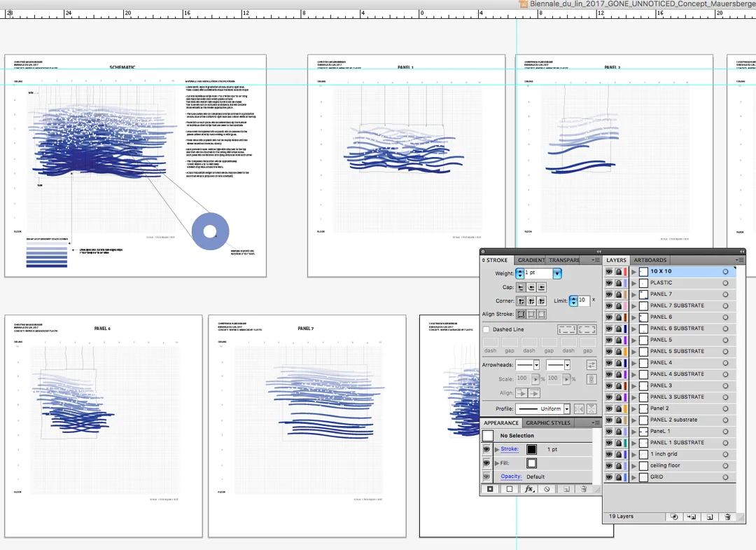This screenshot has height=550, width=756.
Task: Click the Limit value stepper
Action: point(573,301)
